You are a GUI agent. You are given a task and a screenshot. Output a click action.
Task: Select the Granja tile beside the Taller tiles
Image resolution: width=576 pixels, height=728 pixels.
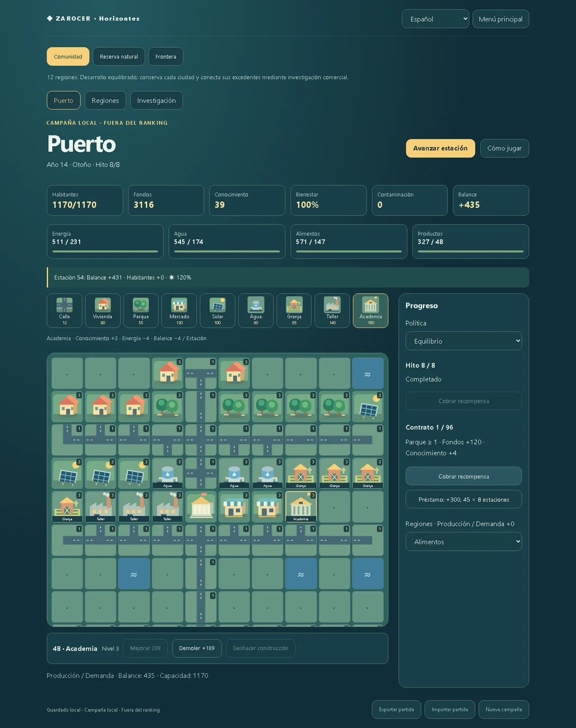pyautogui.click(x=67, y=507)
